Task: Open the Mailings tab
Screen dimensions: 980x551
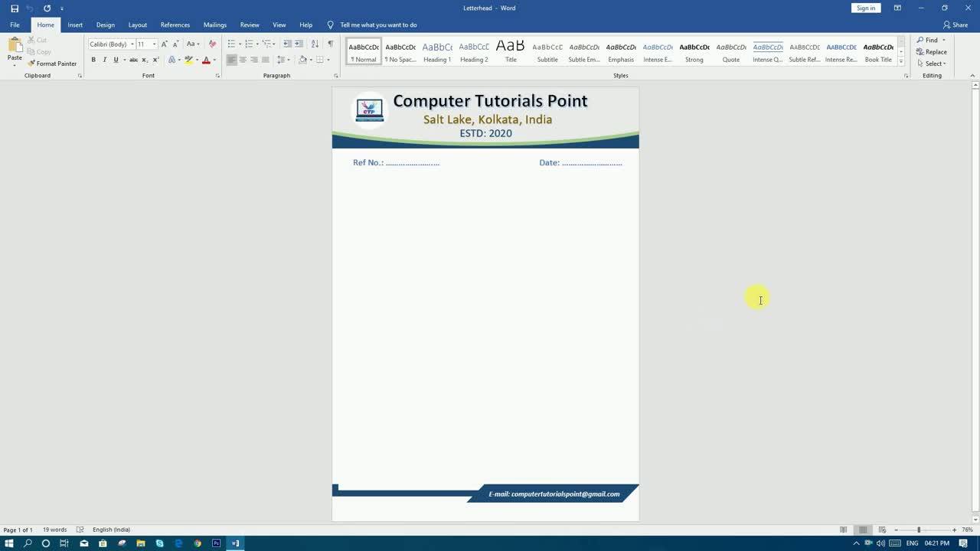Action: [214, 24]
